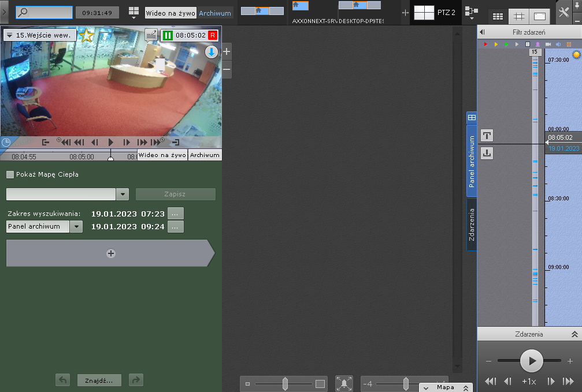Click the export tray icon under the T button
Viewport: 582px width, 392px height.
click(x=487, y=153)
